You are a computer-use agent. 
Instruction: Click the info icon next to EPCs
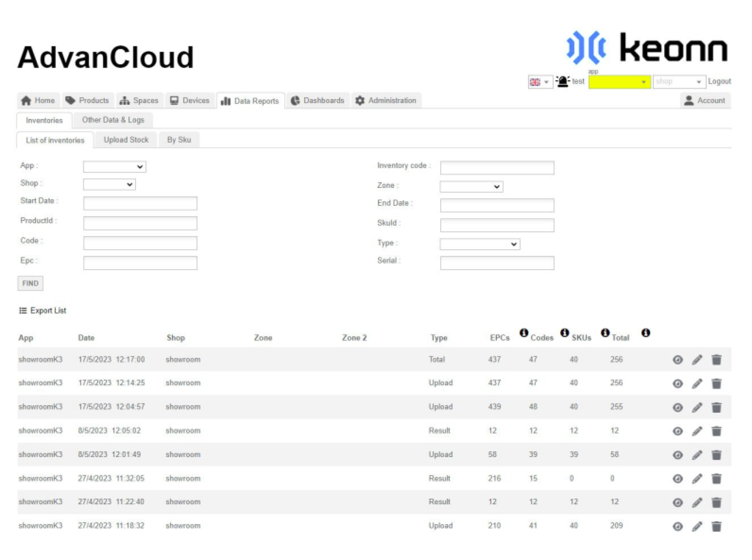tap(524, 333)
